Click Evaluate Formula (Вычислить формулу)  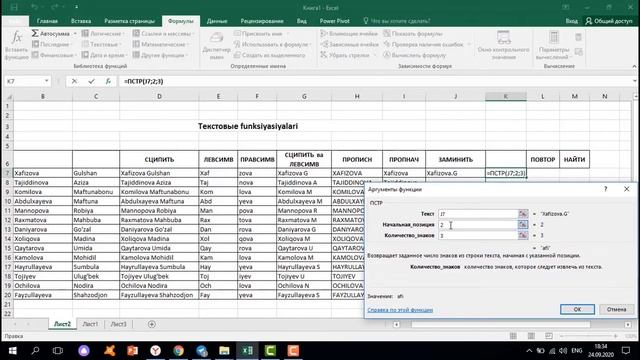(x=415, y=55)
